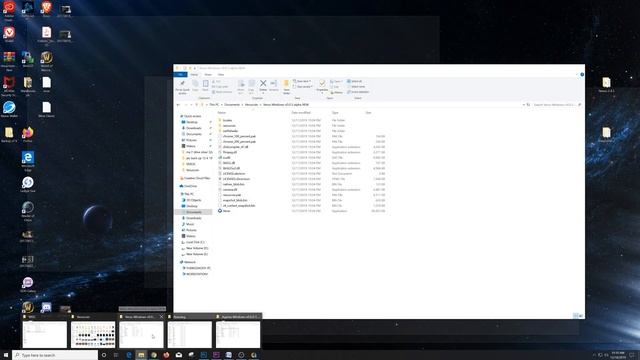Select the ffmpeg.dll file
Viewport: 640px width, 360px height.
coord(230,152)
